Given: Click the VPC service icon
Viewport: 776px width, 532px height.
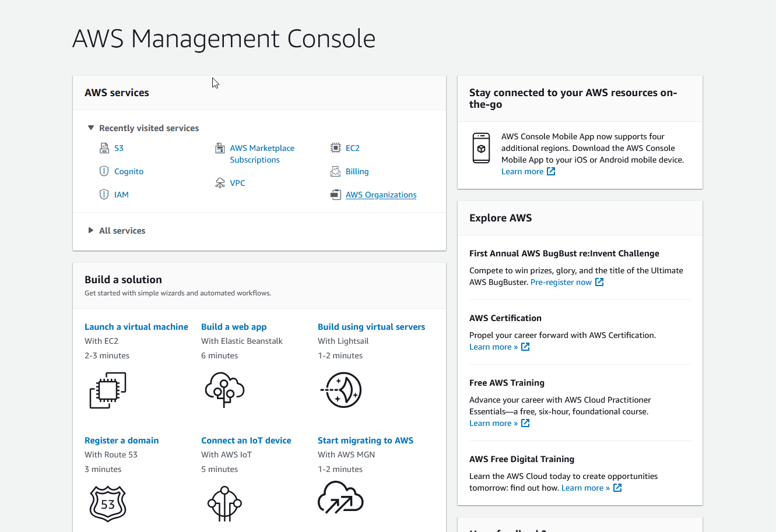Looking at the screenshot, I should 220,182.
